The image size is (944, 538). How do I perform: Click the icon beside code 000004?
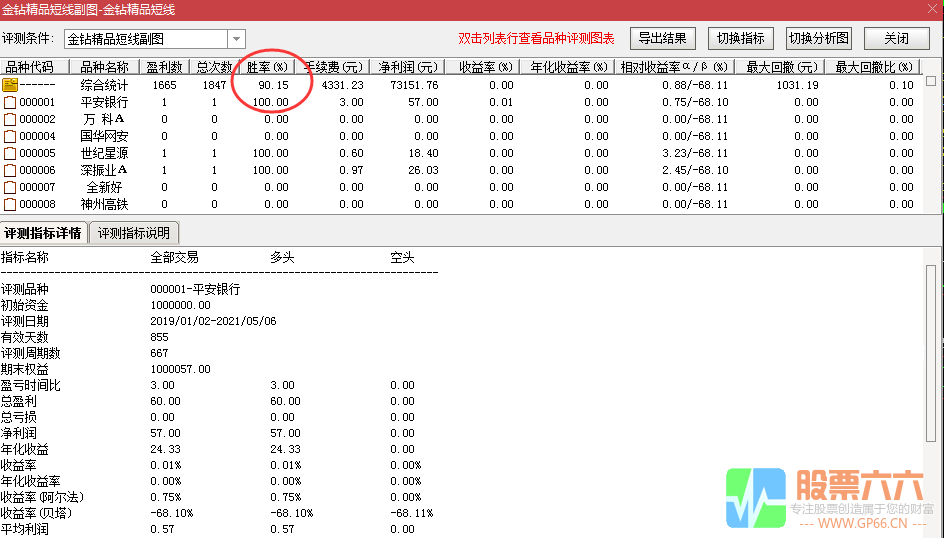click(x=10, y=136)
